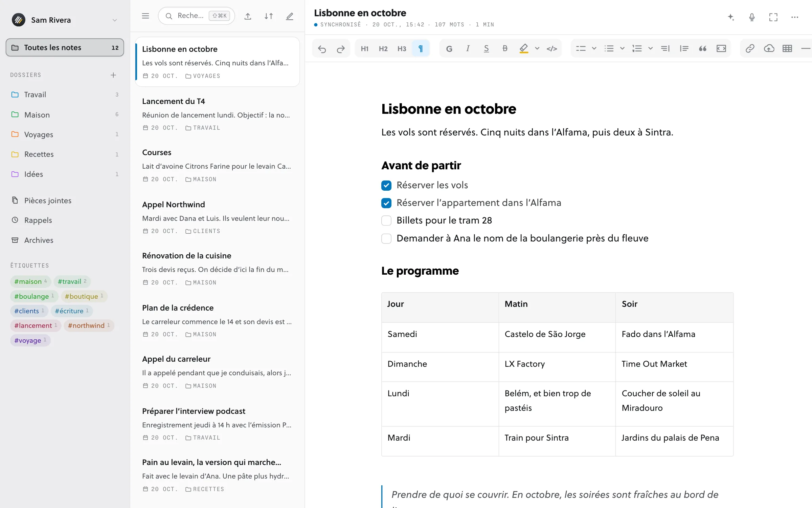Screen dimensions: 812x508
Task: Insert inline code formatting
Action: pos(552,49)
